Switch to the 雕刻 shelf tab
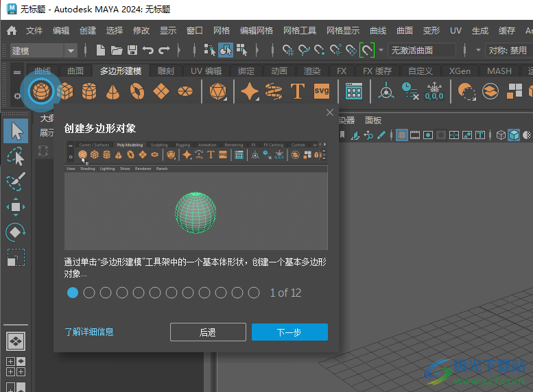 (166, 71)
